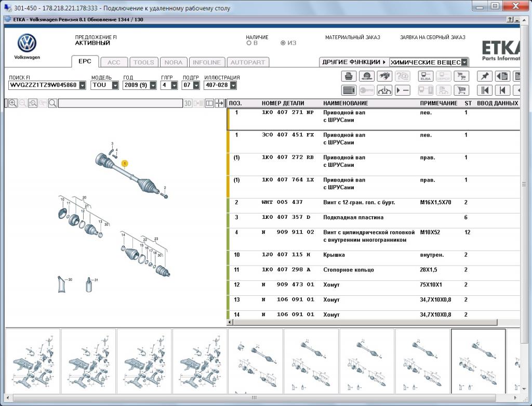Switch to the ACC tab

click(114, 62)
